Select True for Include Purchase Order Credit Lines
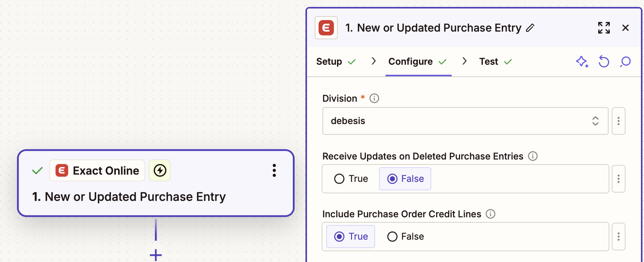This screenshot has width=644, height=262. tap(350, 237)
